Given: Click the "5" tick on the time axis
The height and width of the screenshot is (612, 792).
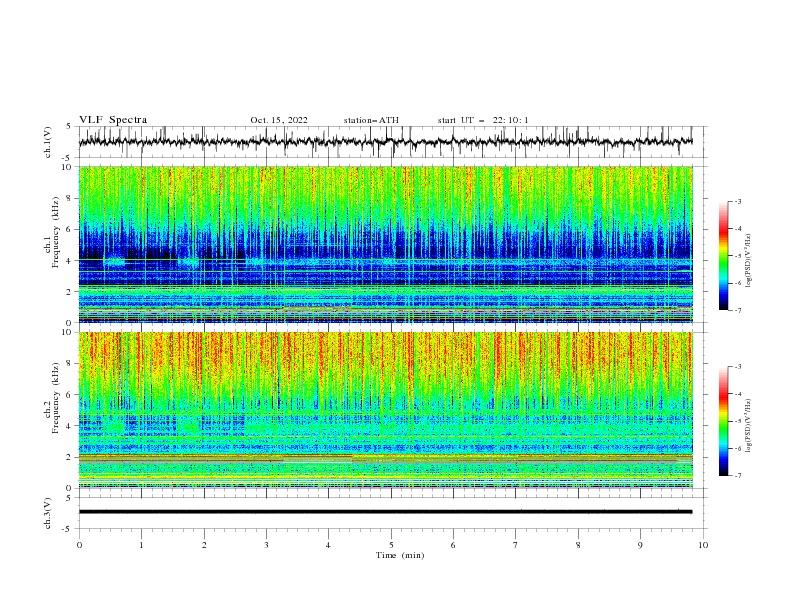Looking at the screenshot, I should click(391, 545).
